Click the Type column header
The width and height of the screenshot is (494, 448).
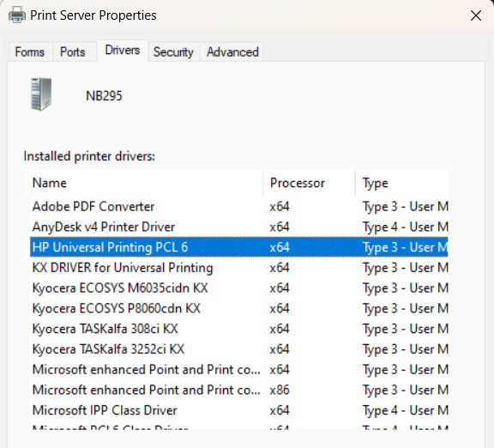(x=401, y=183)
